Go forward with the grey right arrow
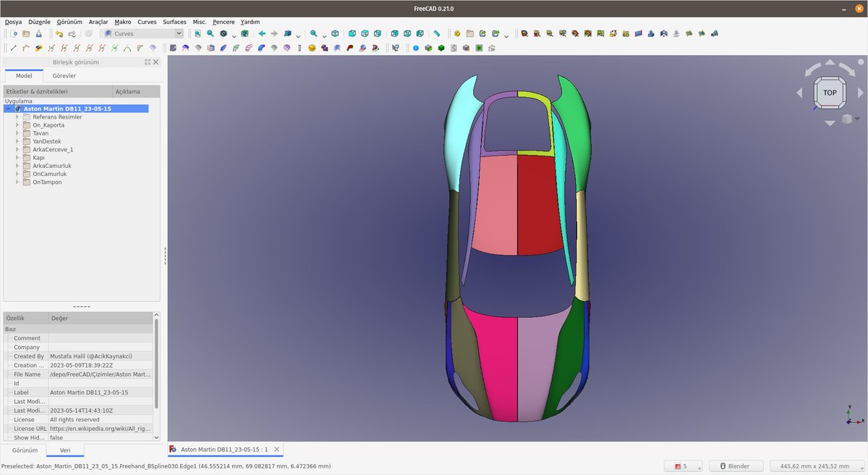Viewport: 868px width, 475px height. [x=274, y=33]
